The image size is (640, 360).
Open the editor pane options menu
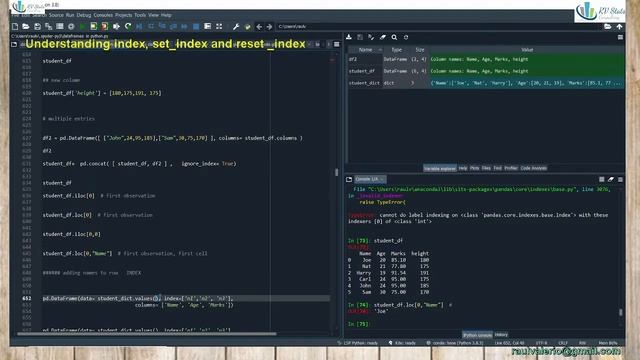click(337, 44)
